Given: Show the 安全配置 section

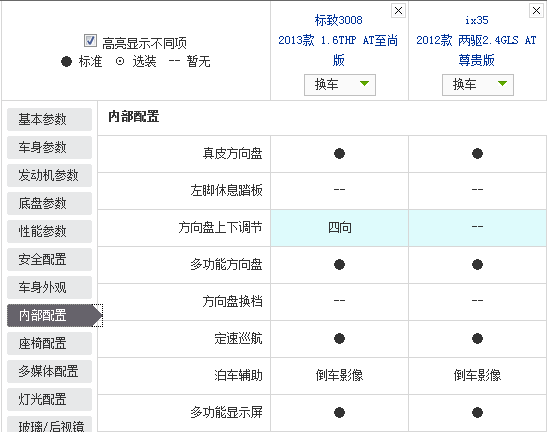Looking at the screenshot, I should 49,259.
